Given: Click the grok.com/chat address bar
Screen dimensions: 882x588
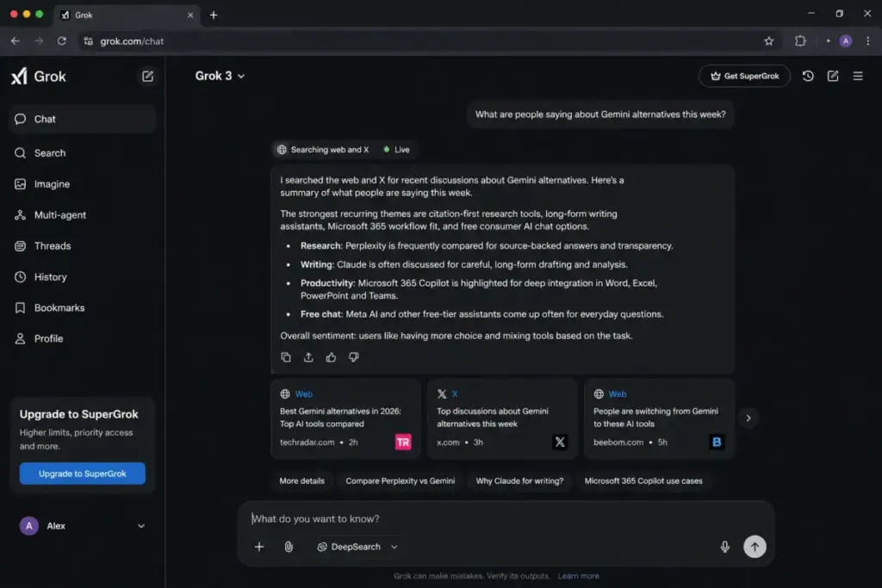Looking at the screenshot, I should (427, 41).
